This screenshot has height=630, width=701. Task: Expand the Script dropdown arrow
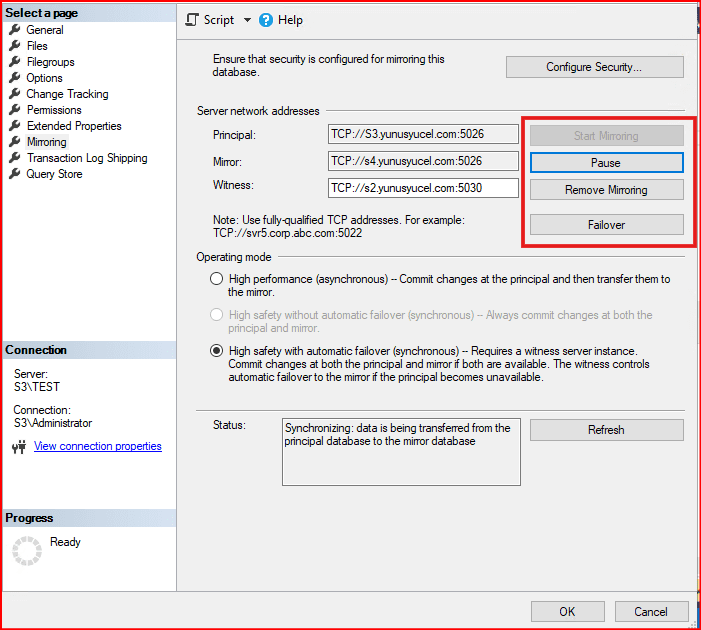tap(247, 20)
